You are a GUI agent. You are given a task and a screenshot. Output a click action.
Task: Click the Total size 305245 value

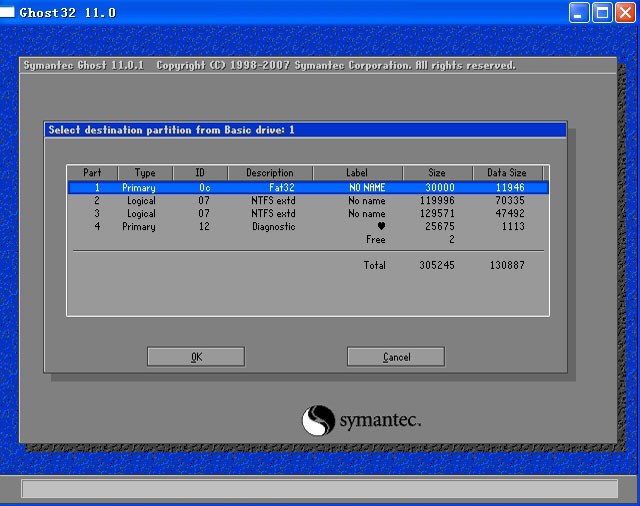(x=437, y=265)
